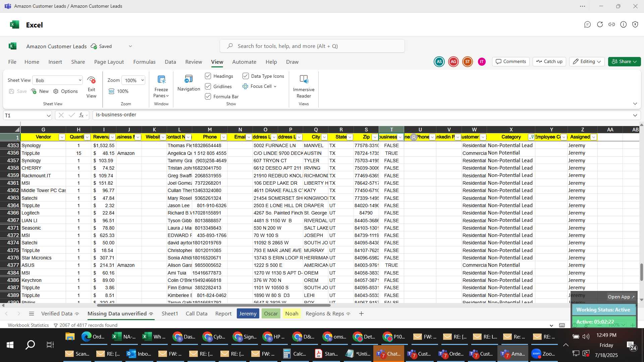Click the select-all corner of the grid

pos(10,129)
